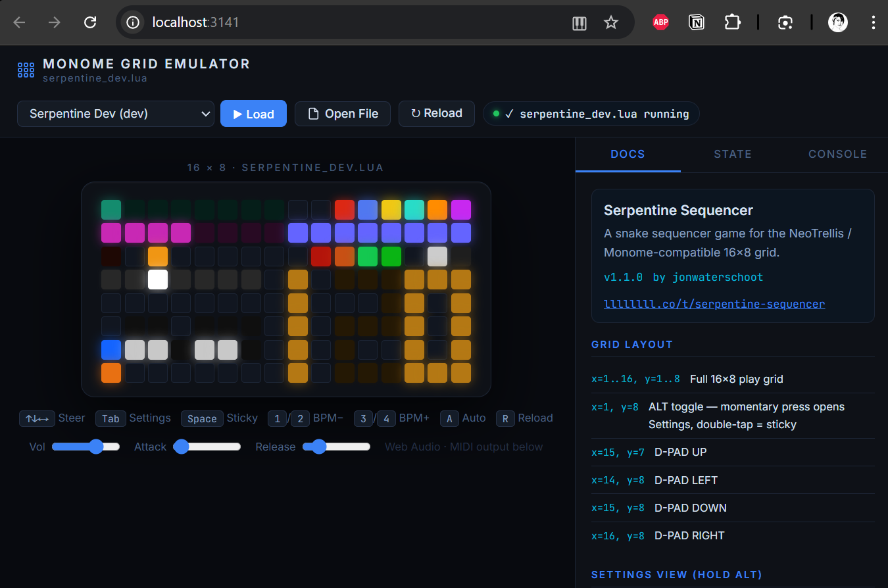Open the browser extensions puzzle icon
Viewport: 888px width, 588px height.
tap(733, 22)
